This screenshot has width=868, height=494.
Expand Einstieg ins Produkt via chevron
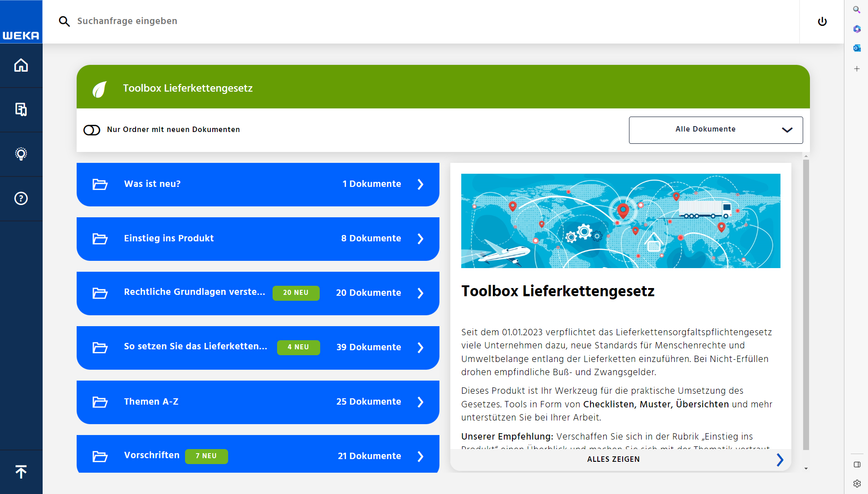[420, 239]
